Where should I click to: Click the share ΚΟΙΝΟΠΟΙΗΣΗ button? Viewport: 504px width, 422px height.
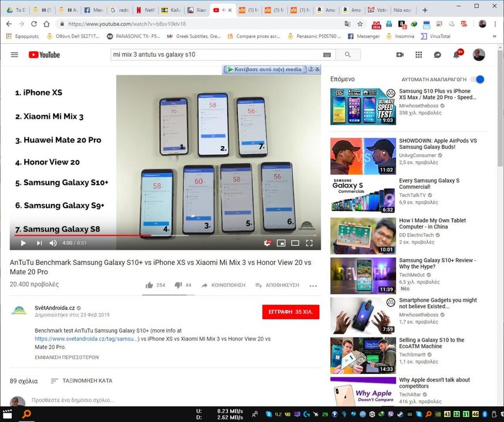[224, 285]
